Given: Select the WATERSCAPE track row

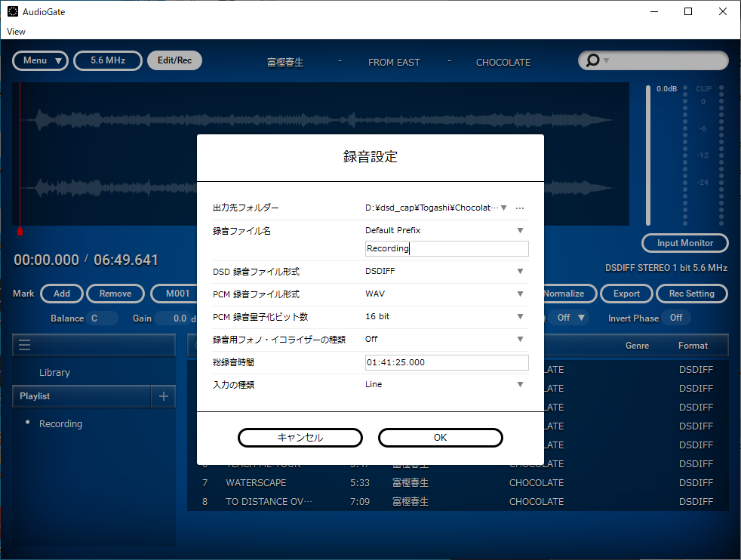Looking at the screenshot, I should (457, 482).
